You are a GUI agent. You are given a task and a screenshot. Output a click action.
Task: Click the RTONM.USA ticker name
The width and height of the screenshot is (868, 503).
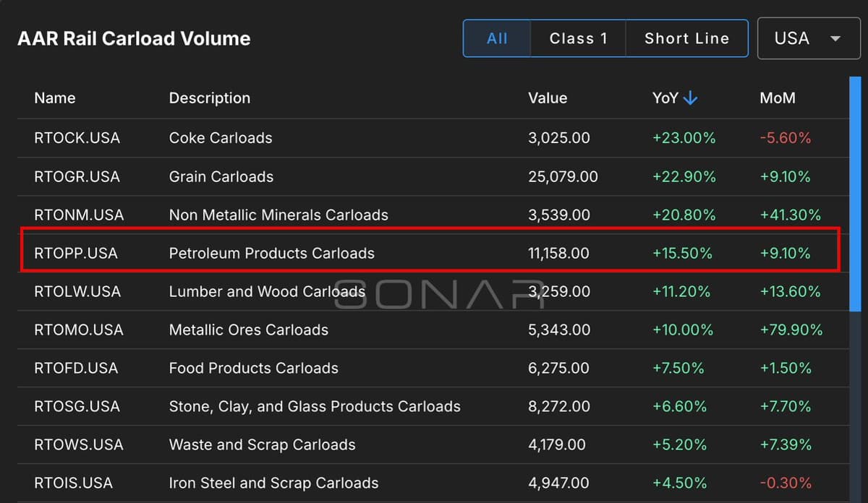(x=79, y=215)
